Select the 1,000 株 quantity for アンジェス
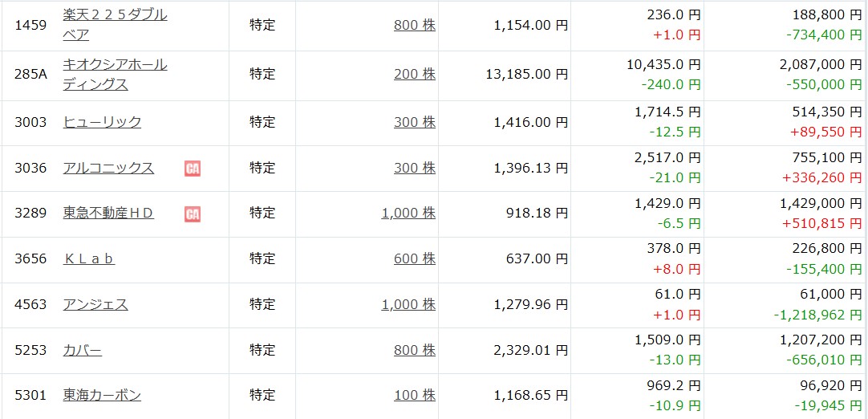 click(408, 304)
